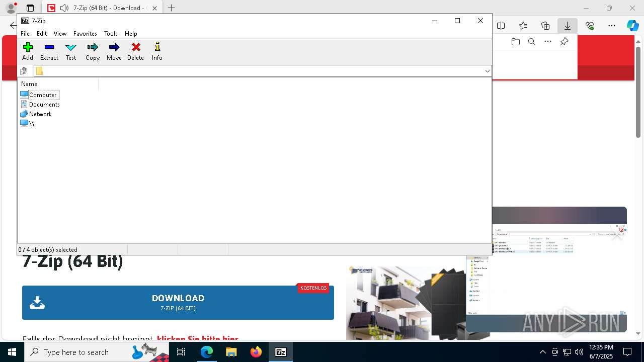The height and width of the screenshot is (362, 644).
Task: Open the Edit menu
Action: [42, 34]
